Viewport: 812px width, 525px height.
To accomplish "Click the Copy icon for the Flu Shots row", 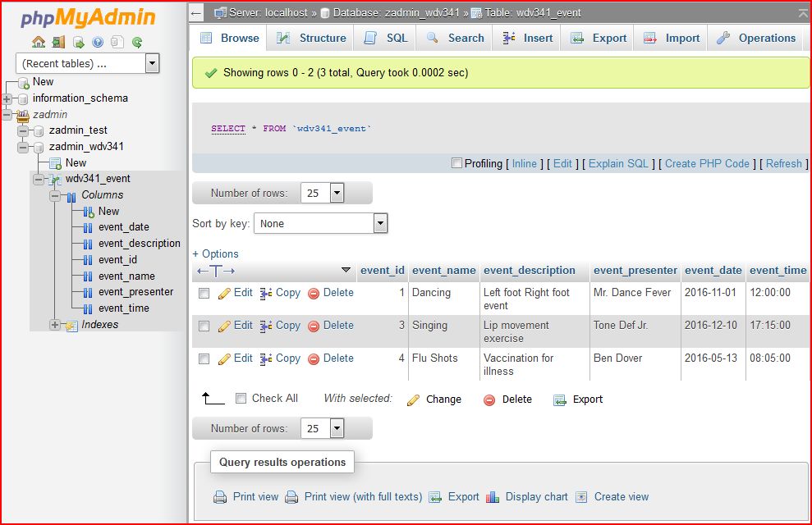I will [x=266, y=358].
